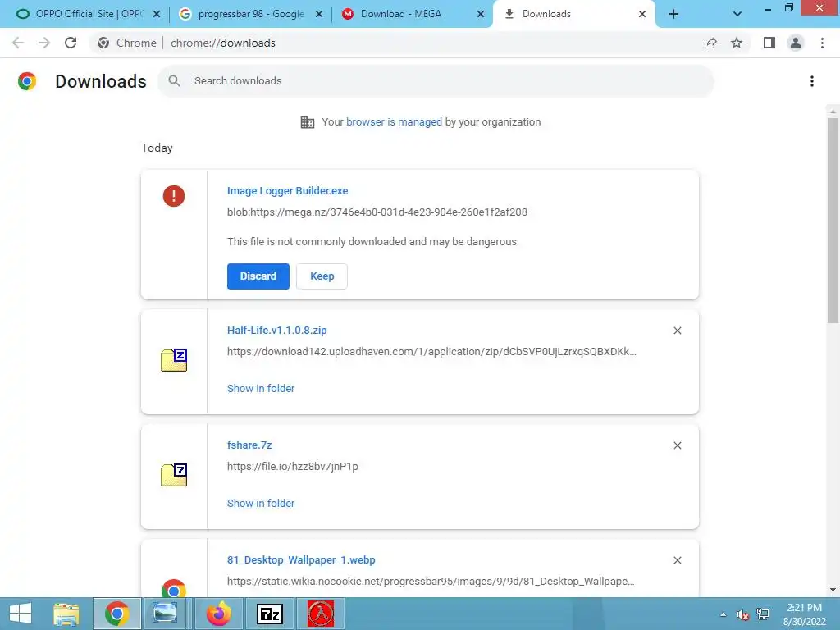Click the network tray icon
This screenshot has width=840, height=630.
tap(762, 614)
